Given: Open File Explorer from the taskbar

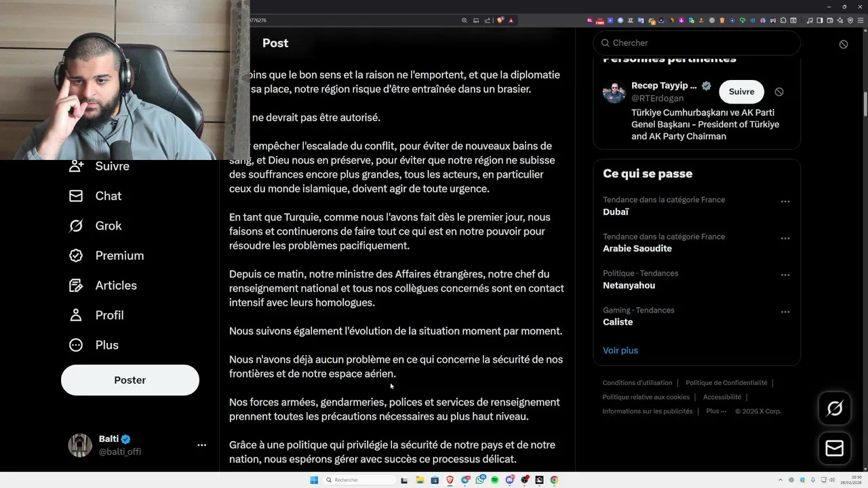Looking at the screenshot, I should pos(420,480).
